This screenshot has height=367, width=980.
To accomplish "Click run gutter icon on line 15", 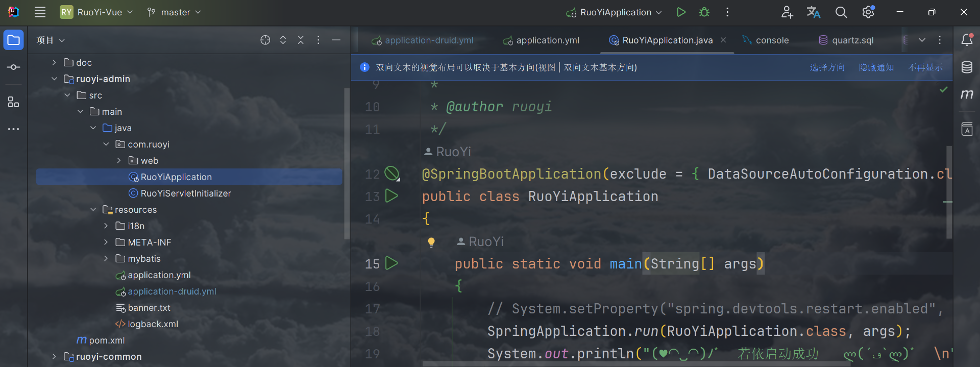I will 391,263.
